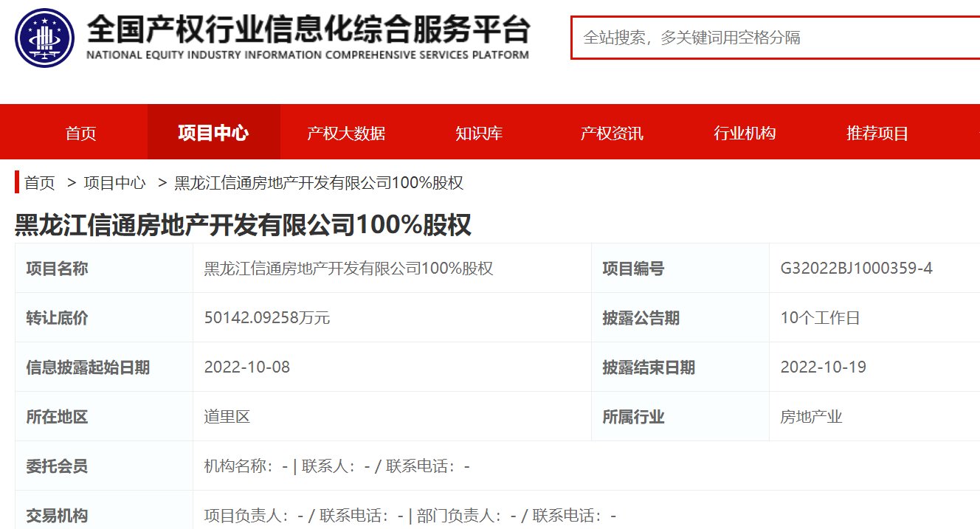Select the 转让底价 label cell
The width and height of the screenshot is (980, 529).
click(104, 318)
